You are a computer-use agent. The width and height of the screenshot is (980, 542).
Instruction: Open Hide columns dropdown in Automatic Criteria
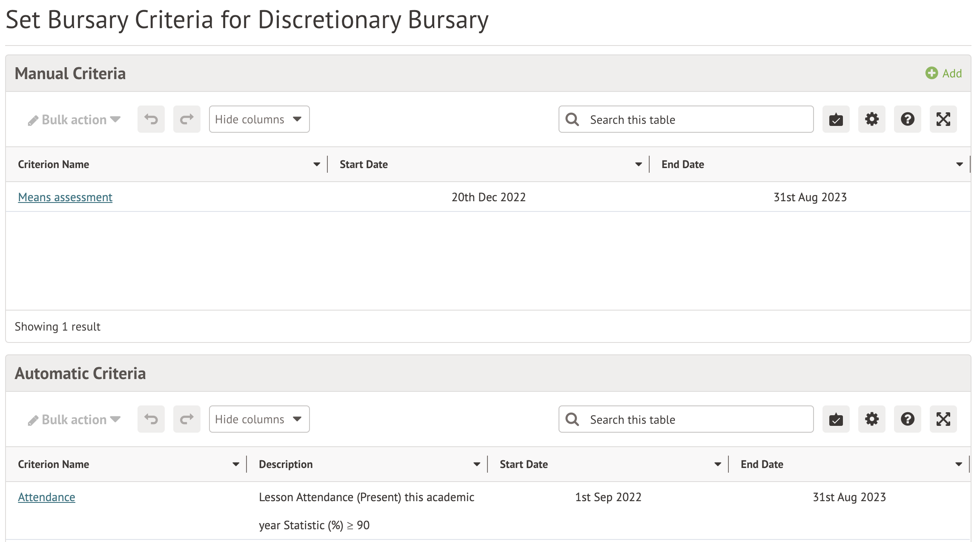[259, 419]
